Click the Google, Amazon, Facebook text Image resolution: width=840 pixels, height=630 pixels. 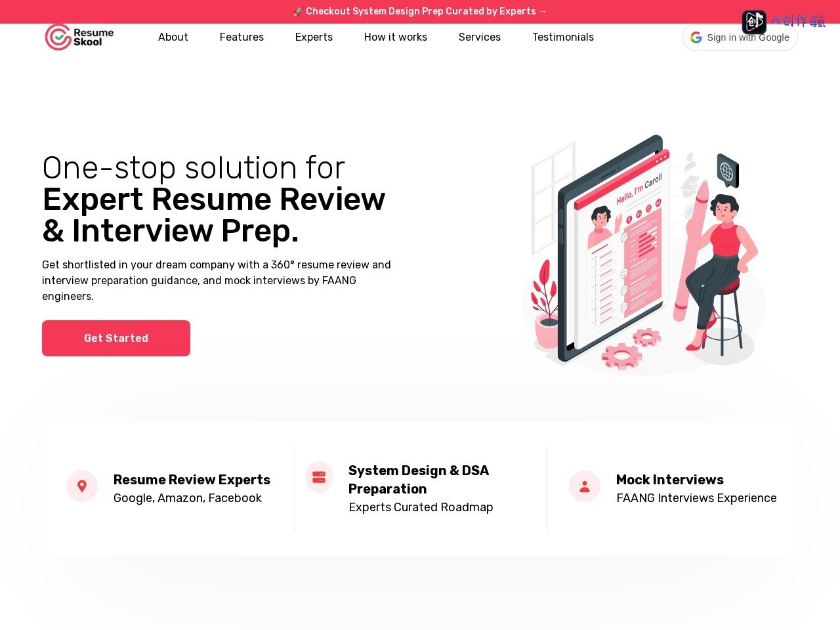tap(188, 498)
